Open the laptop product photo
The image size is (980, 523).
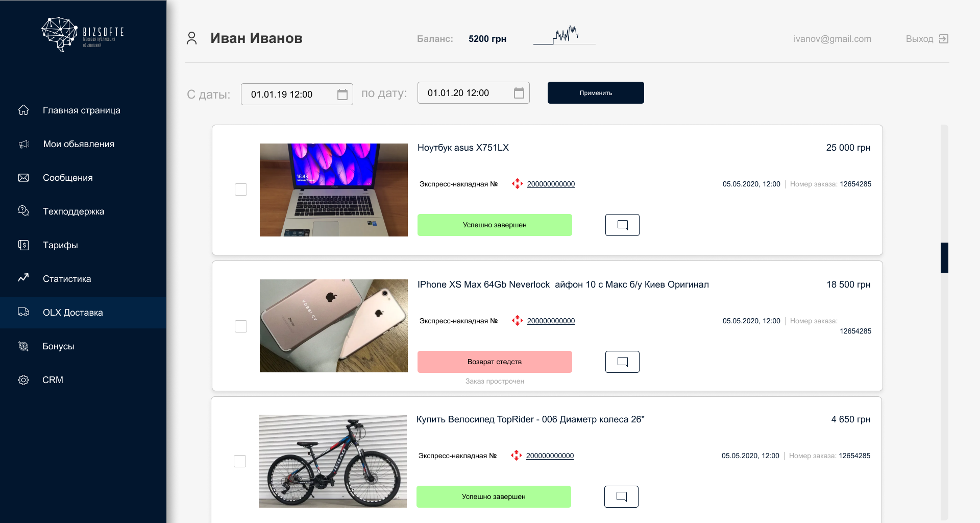(x=334, y=190)
